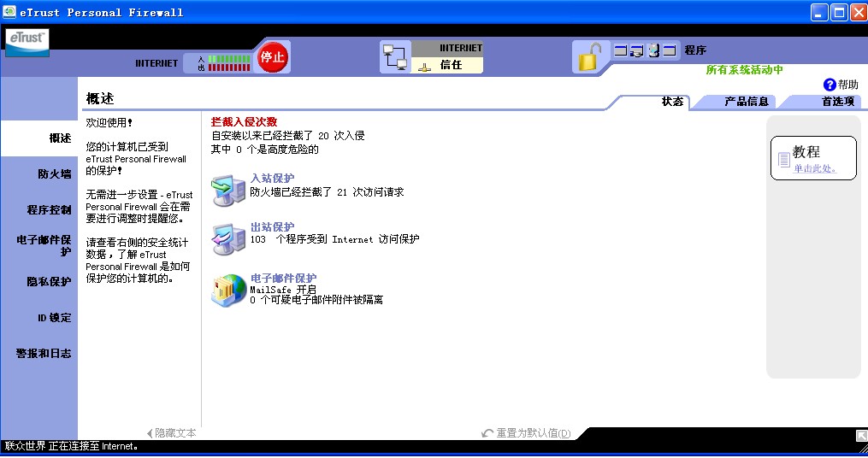Click the email protection globe icon
The height and width of the screenshot is (458, 868).
[228, 291]
